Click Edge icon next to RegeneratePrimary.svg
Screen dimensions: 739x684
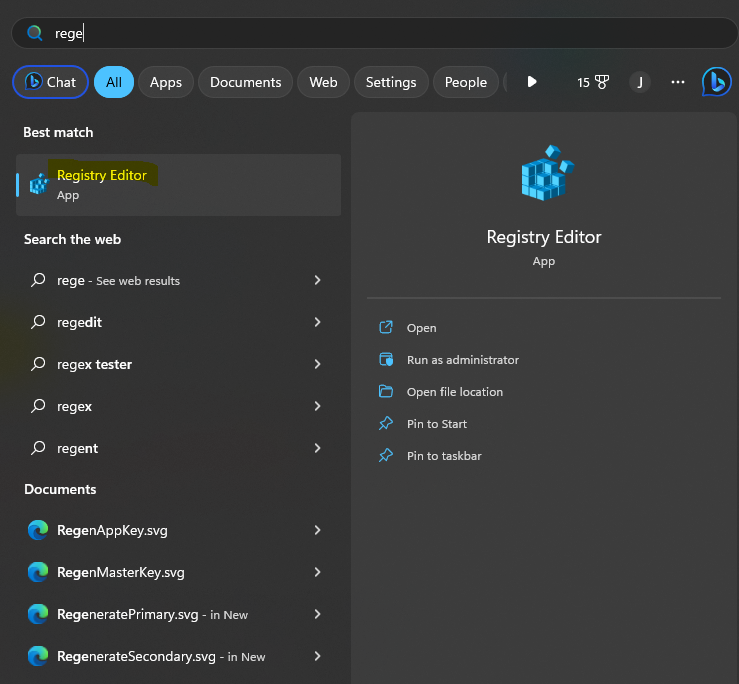click(38, 614)
